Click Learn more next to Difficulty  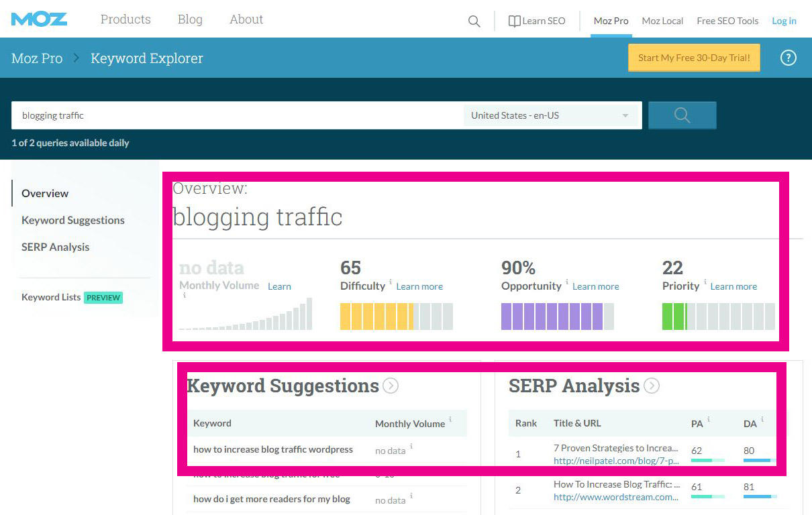click(x=419, y=286)
